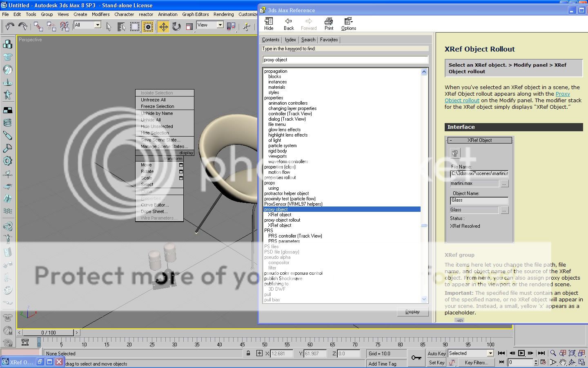Click the Redo arrow in main toolbar

23,27
